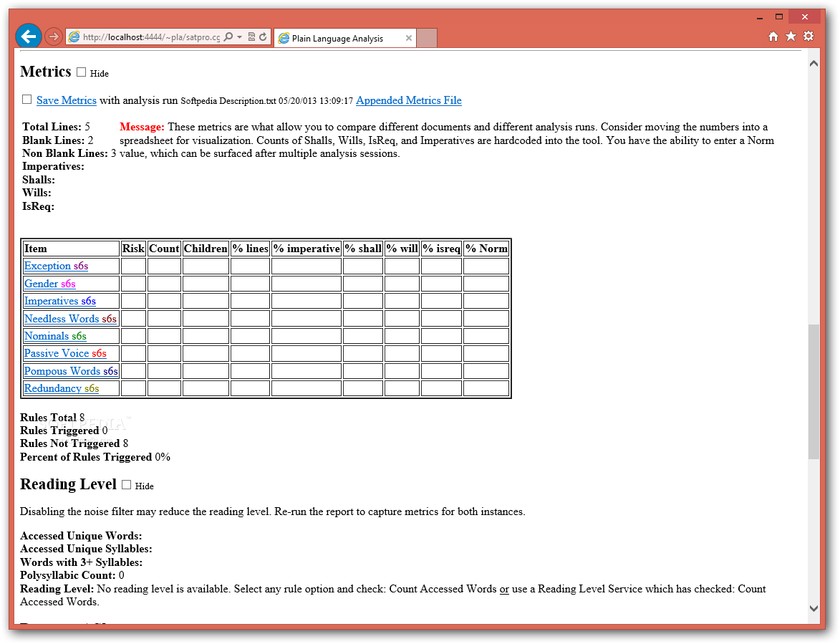Image resolution: width=840 pixels, height=644 pixels.
Task: Click the Non Blank Lines: label
Action: coord(65,153)
